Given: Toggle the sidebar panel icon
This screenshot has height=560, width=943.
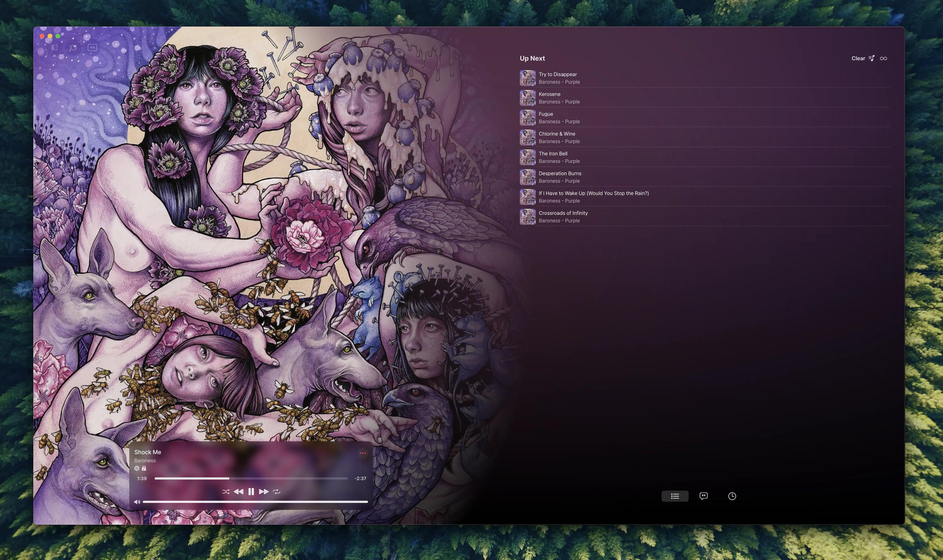Looking at the screenshot, I should [54, 47].
